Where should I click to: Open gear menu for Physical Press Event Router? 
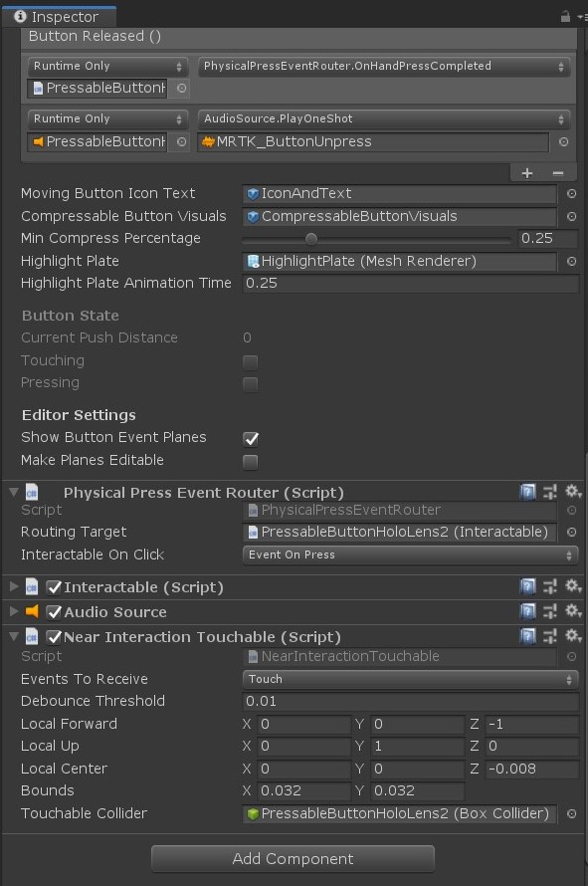(573, 492)
